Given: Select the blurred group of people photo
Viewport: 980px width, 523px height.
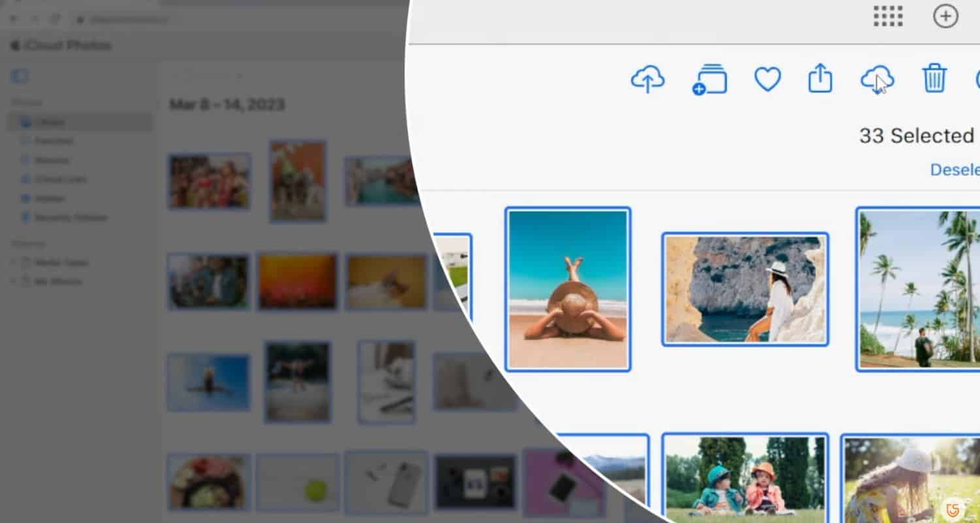Looking at the screenshot, I should click(x=209, y=181).
